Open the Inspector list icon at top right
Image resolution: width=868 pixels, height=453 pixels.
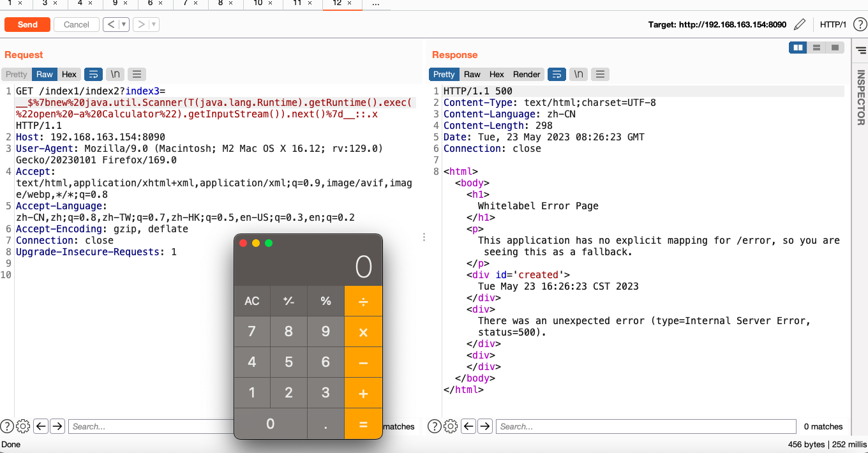(860, 50)
